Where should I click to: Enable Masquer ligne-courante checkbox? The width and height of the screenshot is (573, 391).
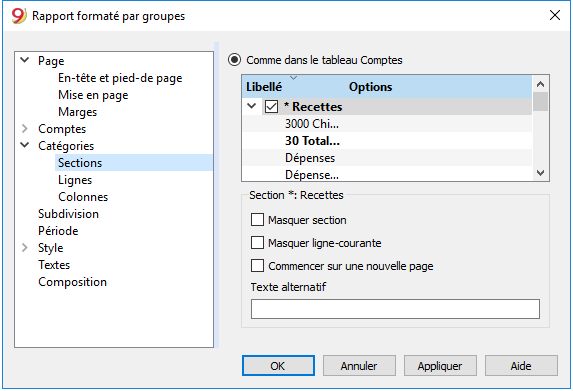coord(257,243)
